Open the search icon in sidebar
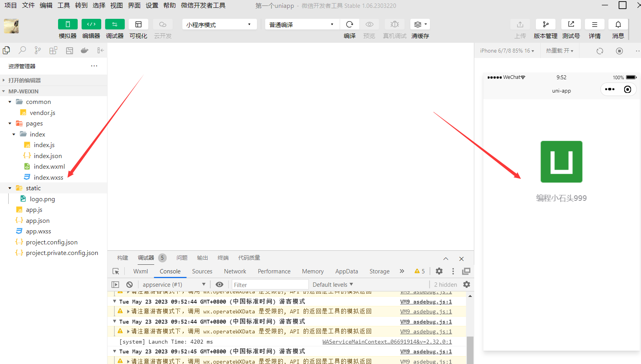The width and height of the screenshot is (641, 364). [22, 50]
